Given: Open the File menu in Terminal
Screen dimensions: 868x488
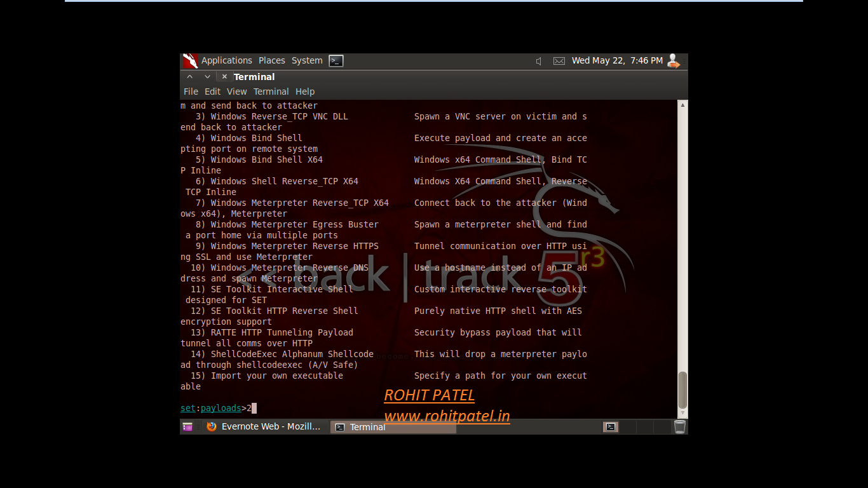Looking at the screenshot, I should tap(191, 91).
